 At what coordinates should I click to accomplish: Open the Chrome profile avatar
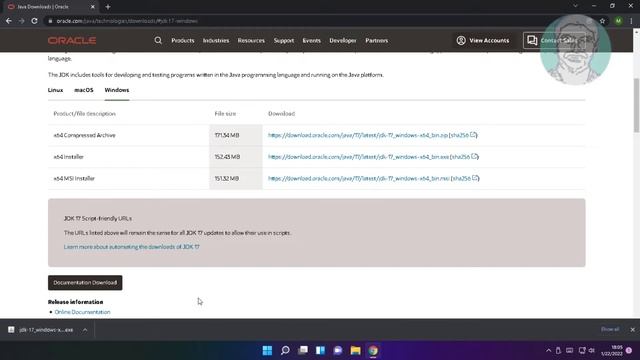click(618, 21)
